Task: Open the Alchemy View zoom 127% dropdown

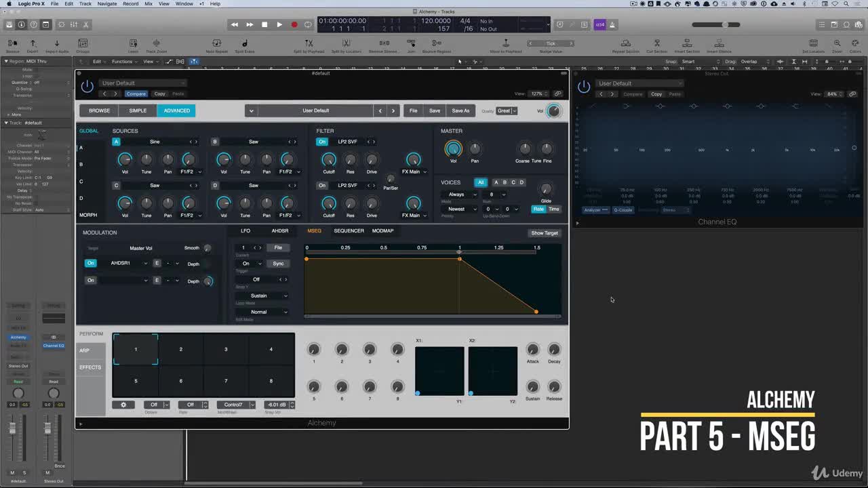Action: [x=538, y=94]
